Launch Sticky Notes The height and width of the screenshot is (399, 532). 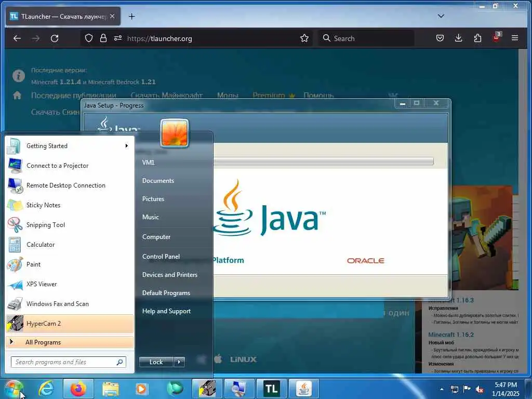coord(70,205)
